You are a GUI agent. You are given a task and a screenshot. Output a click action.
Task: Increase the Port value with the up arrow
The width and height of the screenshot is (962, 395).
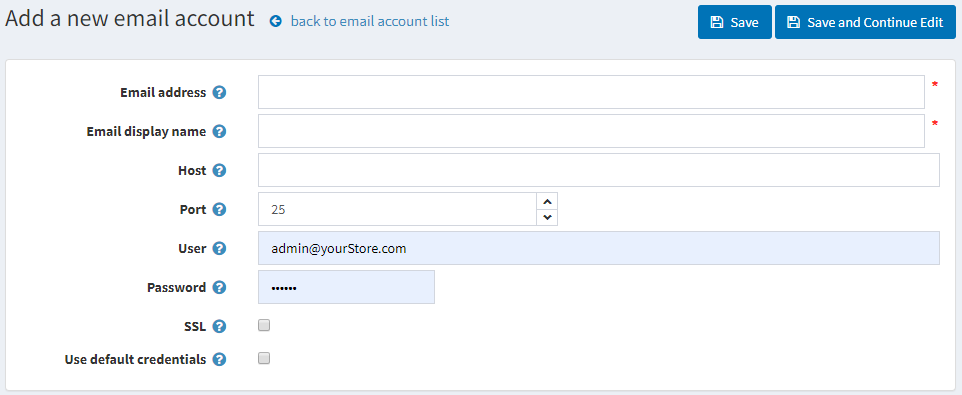click(x=547, y=201)
